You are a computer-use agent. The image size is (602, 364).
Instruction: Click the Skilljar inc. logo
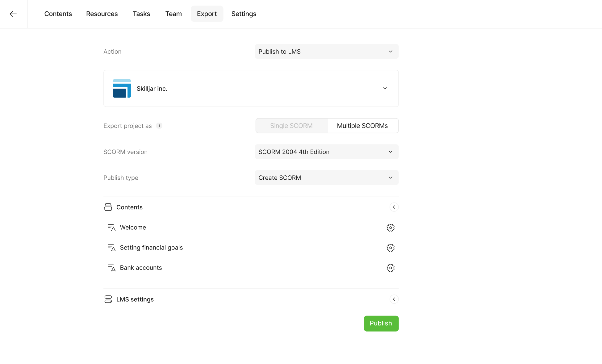point(122,88)
